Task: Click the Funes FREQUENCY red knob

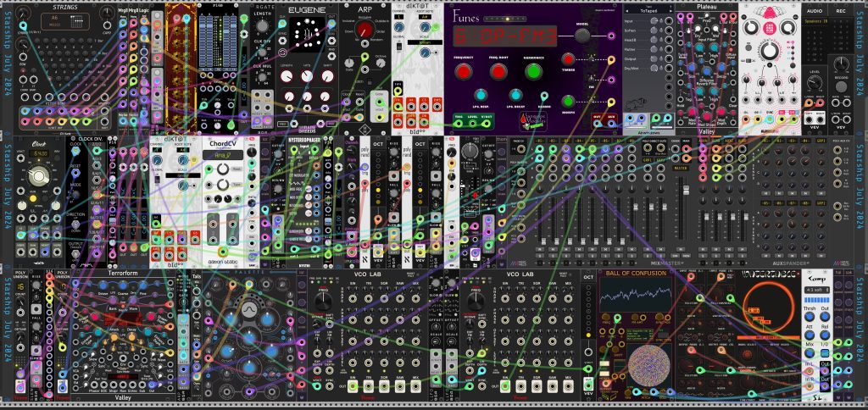Action: click(x=464, y=71)
